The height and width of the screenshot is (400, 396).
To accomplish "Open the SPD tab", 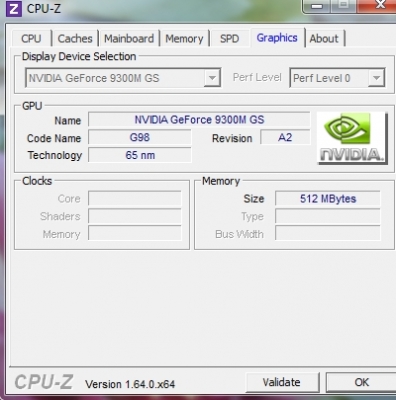I will coord(230,39).
